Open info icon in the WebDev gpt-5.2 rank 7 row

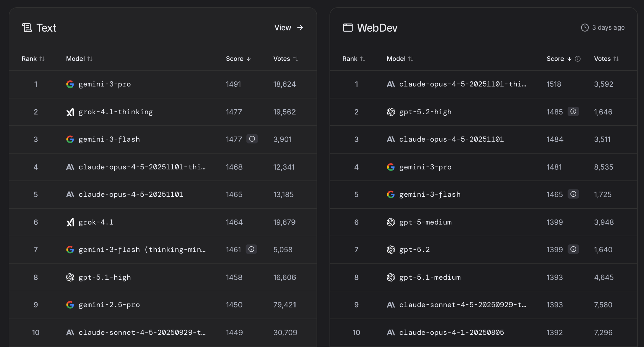pos(573,249)
